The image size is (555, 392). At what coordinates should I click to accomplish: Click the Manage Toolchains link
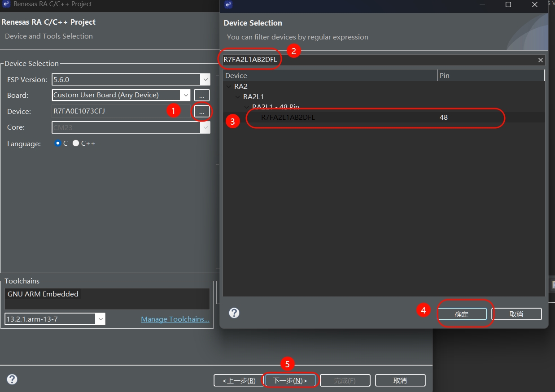(x=175, y=319)
